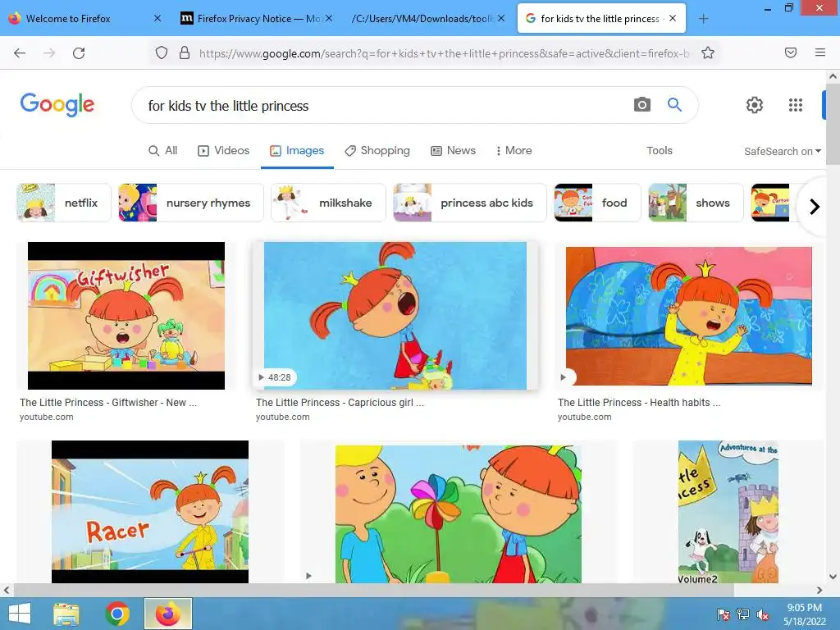840x630 pixels.
Task: Save page to Pocket
Action: coord(791,52)
